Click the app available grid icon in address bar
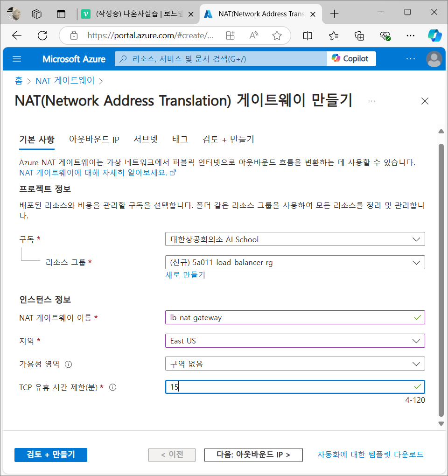The image size is (448, 476). coord(231,35)
